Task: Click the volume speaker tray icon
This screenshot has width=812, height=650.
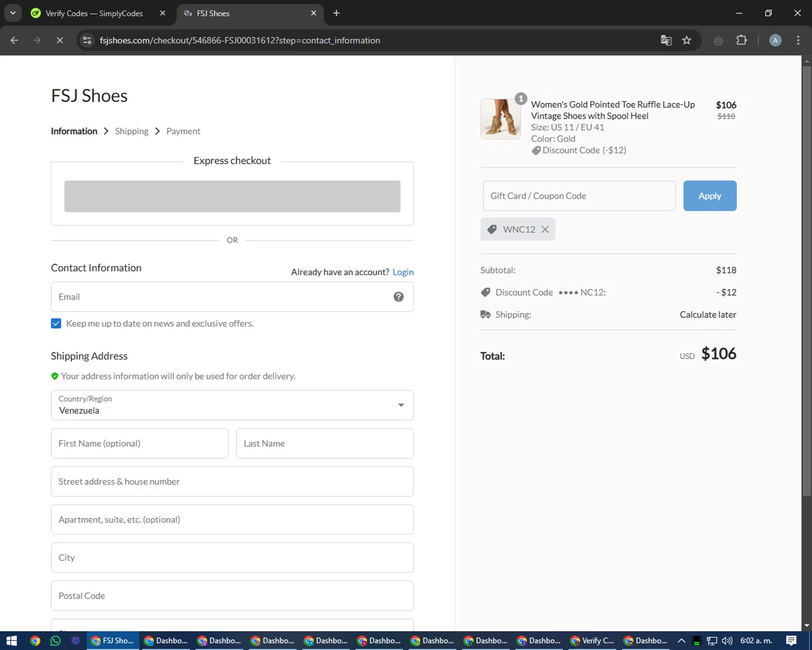Action: pyautogui.click(x=727, y=641)
